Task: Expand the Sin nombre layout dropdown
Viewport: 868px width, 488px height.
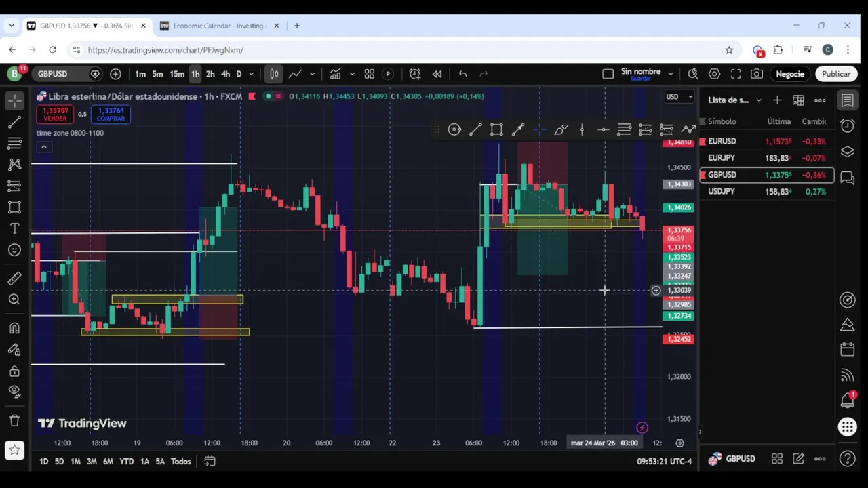Action: point(671,74)
